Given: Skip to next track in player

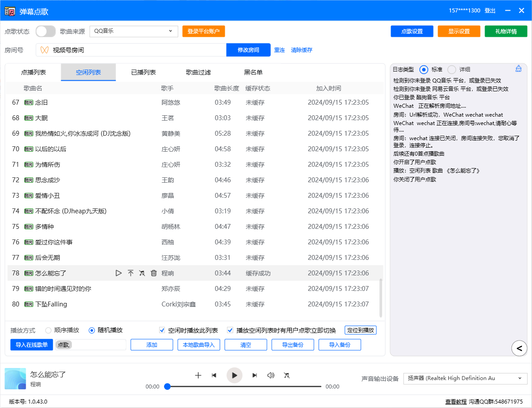Looking at the screenshot, I should (254, 375).
